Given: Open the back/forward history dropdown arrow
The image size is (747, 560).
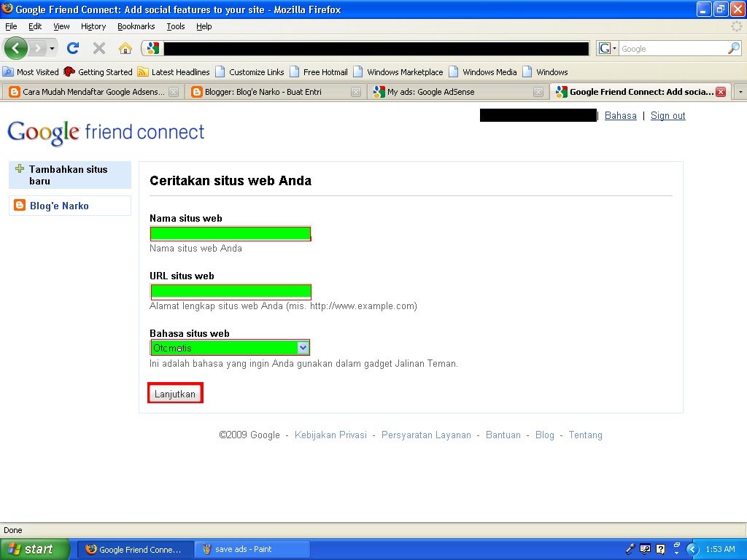Looking at the screenshot, I should [52, 48].
